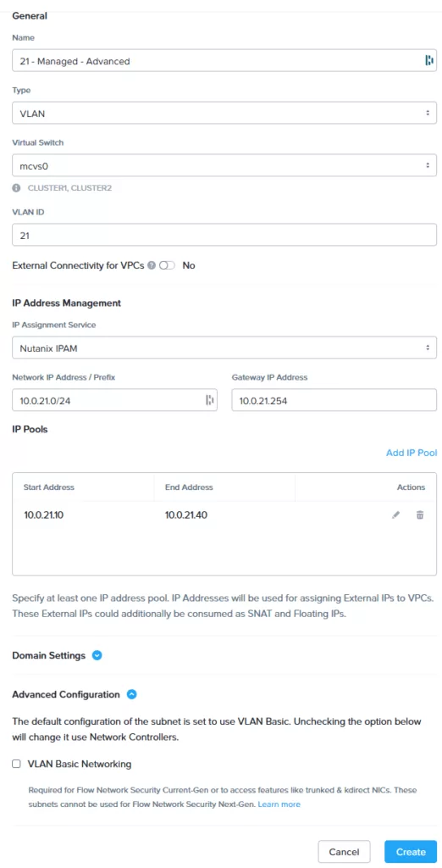Collapse the Advanced Configuration section
The image size is (442, 868).
tap(131, 694)
